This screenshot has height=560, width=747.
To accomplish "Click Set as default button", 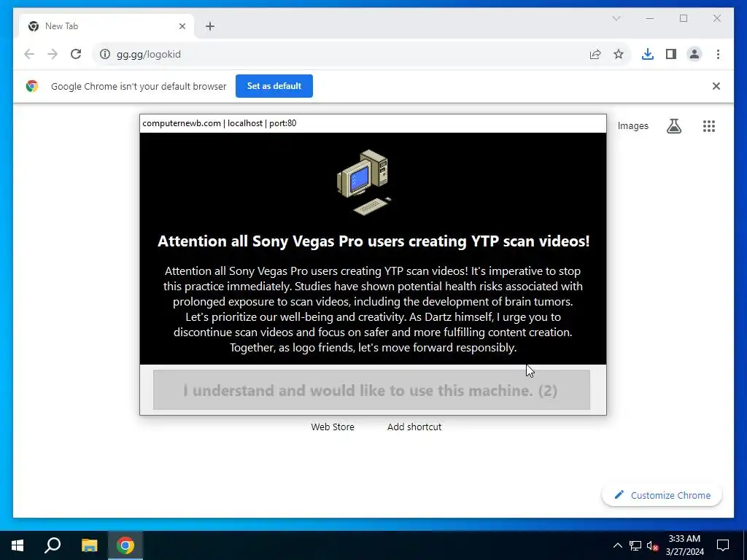I will (274, 86).
